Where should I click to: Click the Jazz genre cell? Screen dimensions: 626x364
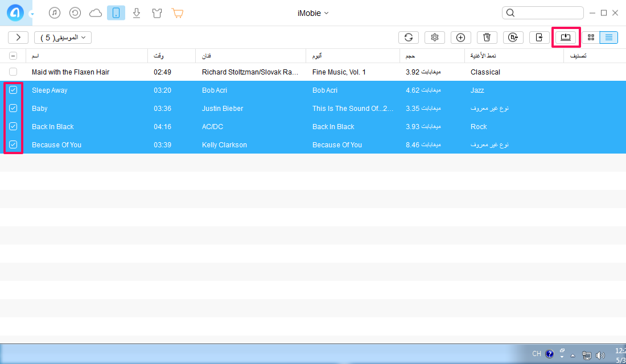tap(477, 90)
